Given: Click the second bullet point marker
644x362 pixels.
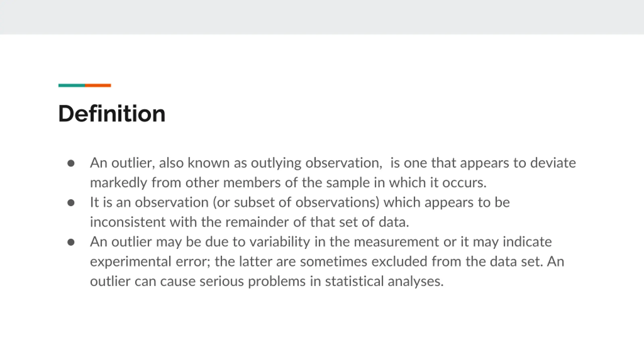Looking at the screenshot, I should point(71,203).
